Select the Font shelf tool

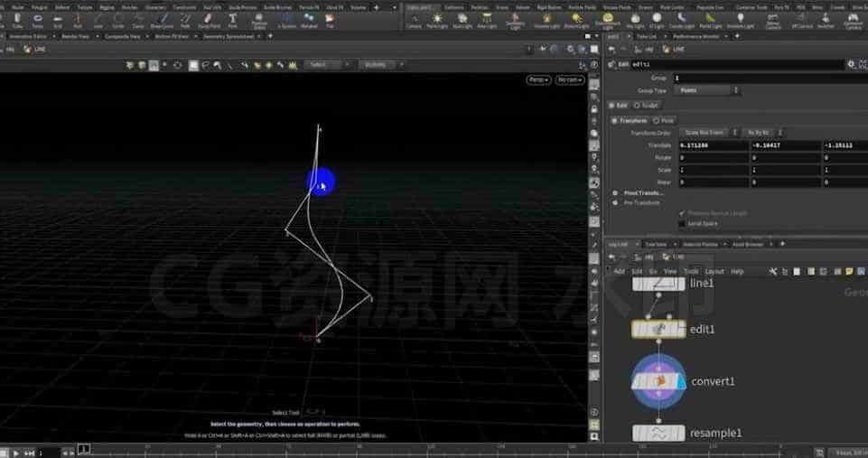pos(232,21)
